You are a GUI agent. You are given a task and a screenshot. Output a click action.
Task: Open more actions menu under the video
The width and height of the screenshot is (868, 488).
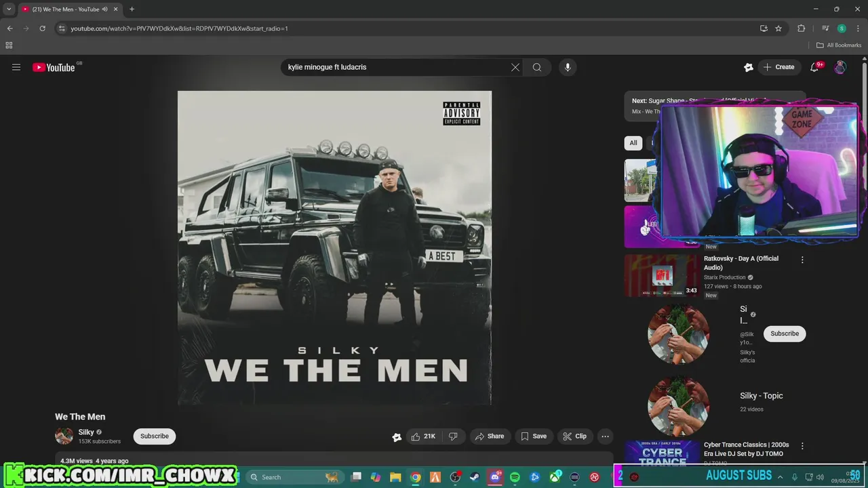[x=606, y=436]
